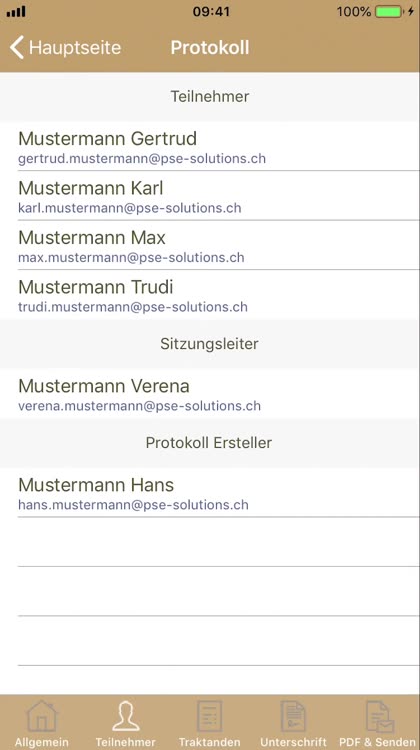
Task: Open the Traktanden list icon
Action: [210, 716]
